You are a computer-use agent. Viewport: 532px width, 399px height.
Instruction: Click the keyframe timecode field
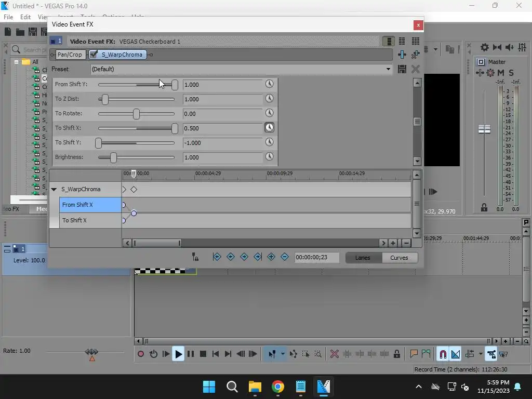(316, 258)
